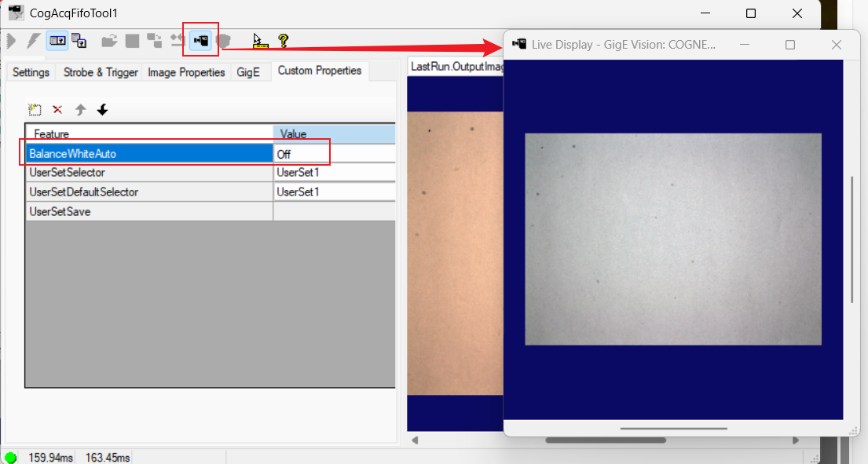Click the CogAcqFifoTool1 title bar icon

pyautogui.click(x=16, y=12)
